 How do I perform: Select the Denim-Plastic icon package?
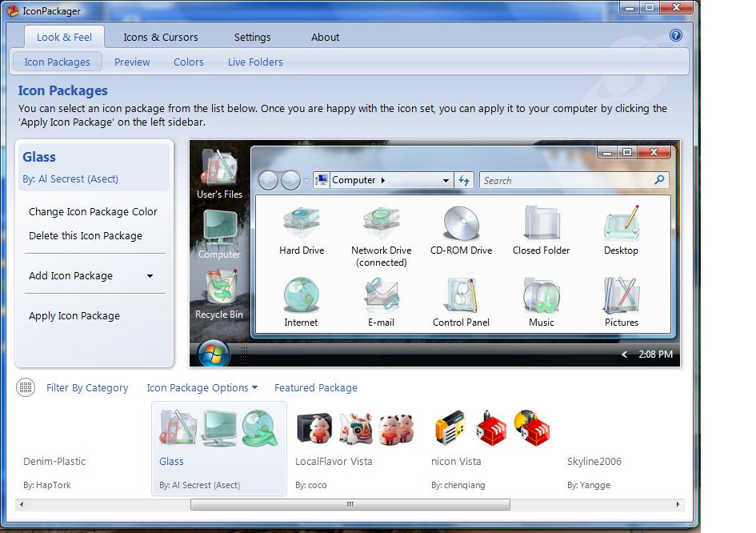(x=83, y=449)
